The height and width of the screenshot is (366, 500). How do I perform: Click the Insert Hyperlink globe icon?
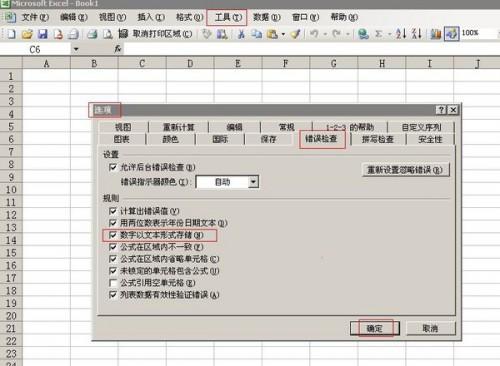[x=363, y=34]
